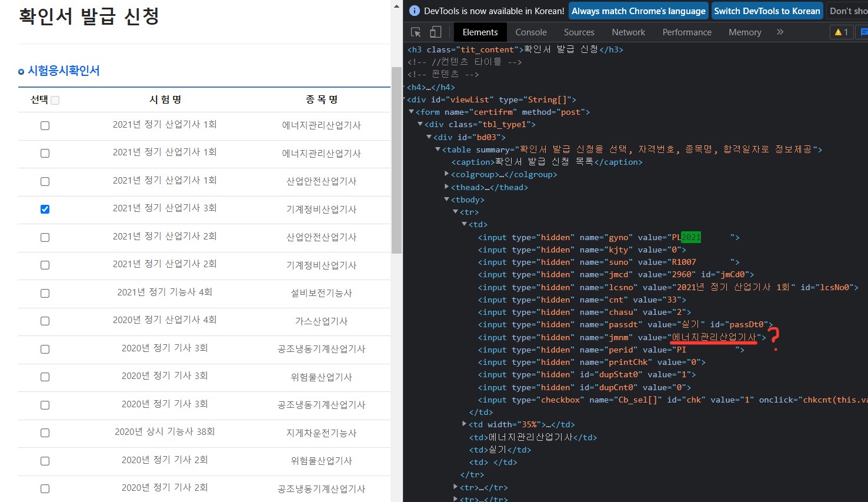Tick the 설비보전기능사 row checkbox

point(45,293)
